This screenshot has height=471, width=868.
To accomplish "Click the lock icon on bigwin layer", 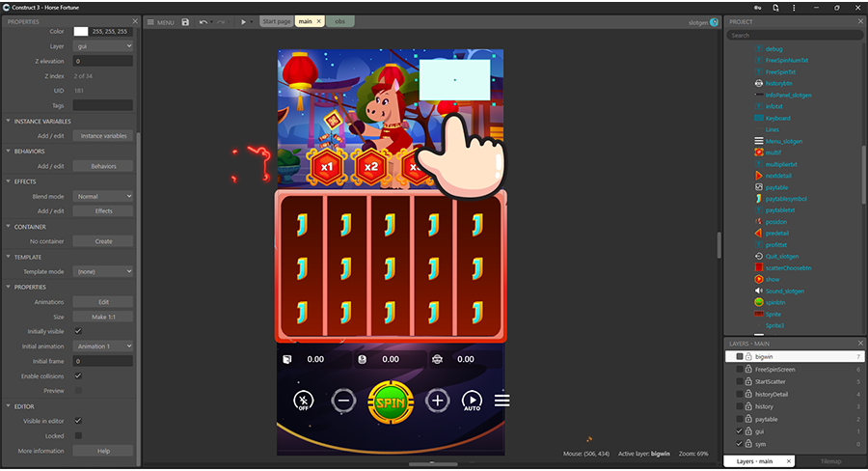I will pyautogui.click(x=748, y=356).
